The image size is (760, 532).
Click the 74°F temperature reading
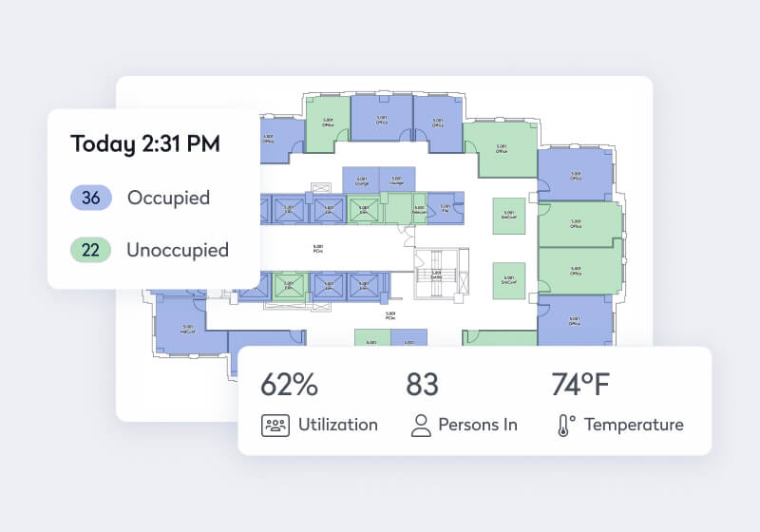point(580,385)
